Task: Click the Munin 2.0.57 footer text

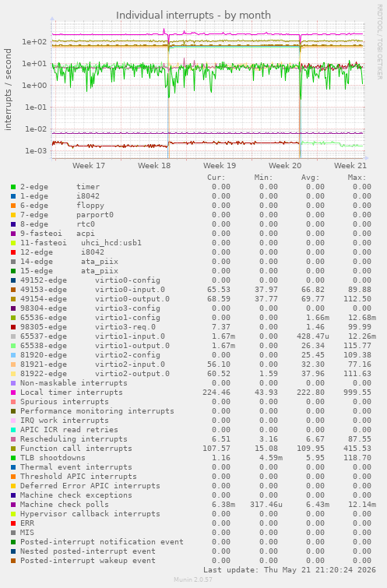Action: (193, 579)
